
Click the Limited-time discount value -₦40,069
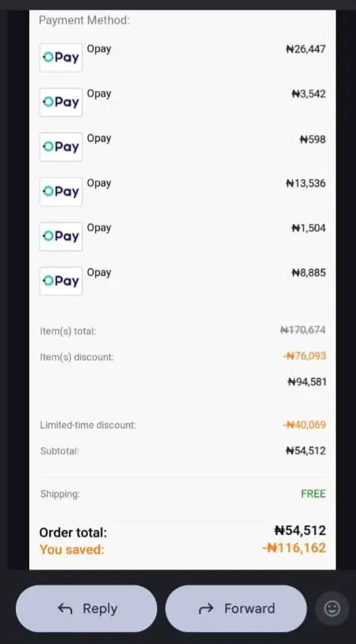pos(305,425)
